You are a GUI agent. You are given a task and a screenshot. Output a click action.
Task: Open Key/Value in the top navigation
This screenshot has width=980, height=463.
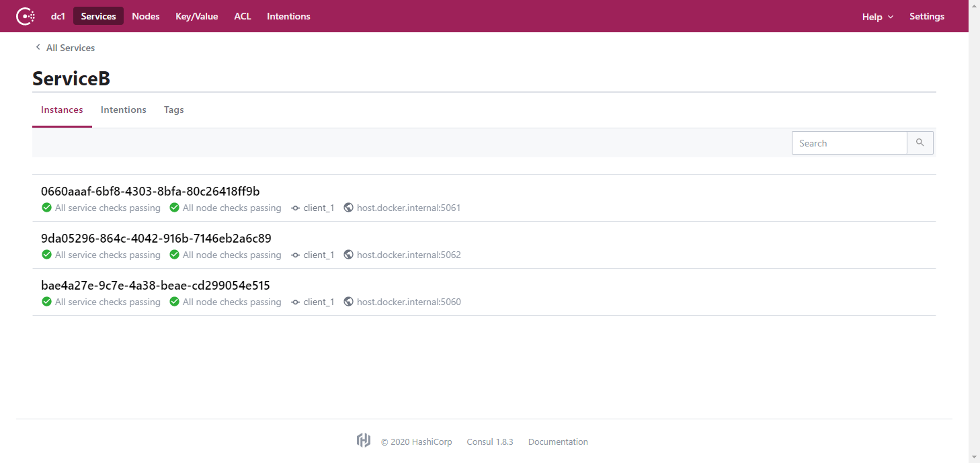coord(196,16)
